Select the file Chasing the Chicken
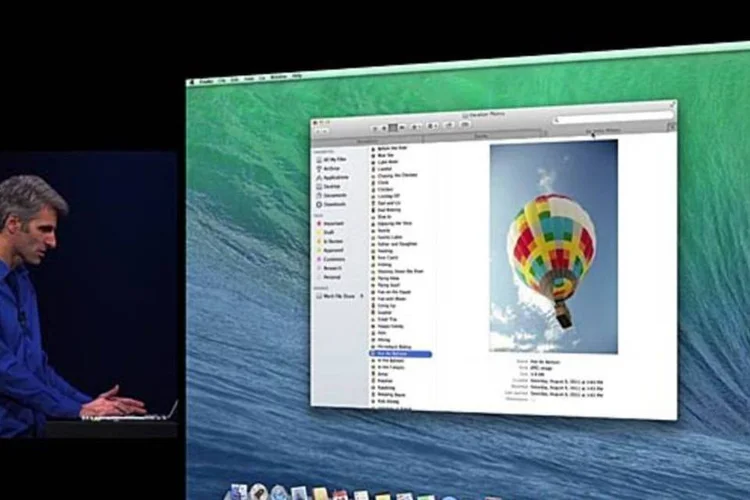Viewport: 750px width, 500px height. tap(395, 175)
